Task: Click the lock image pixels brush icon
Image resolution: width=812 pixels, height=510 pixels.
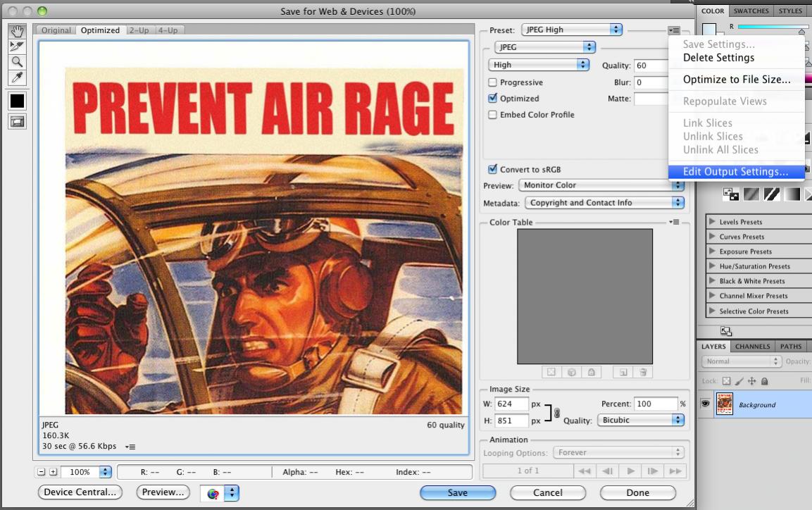Action: point(739,381)
